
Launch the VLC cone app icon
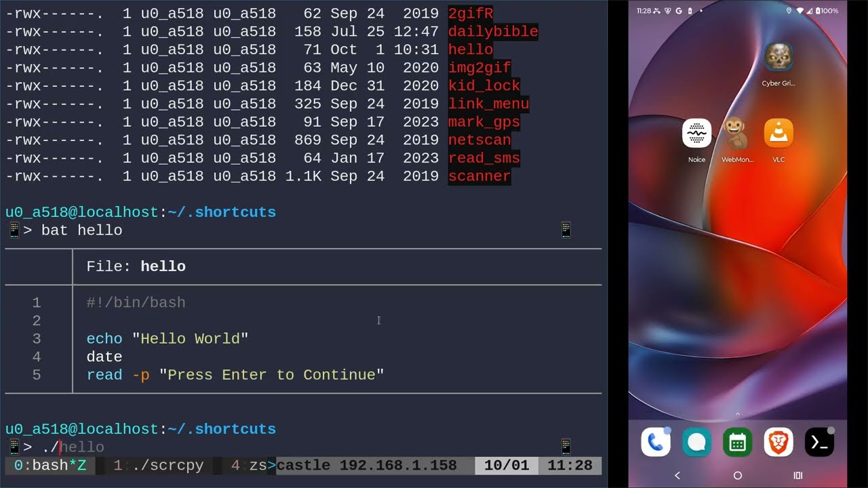pyautogui.click(x=778, y=133)
